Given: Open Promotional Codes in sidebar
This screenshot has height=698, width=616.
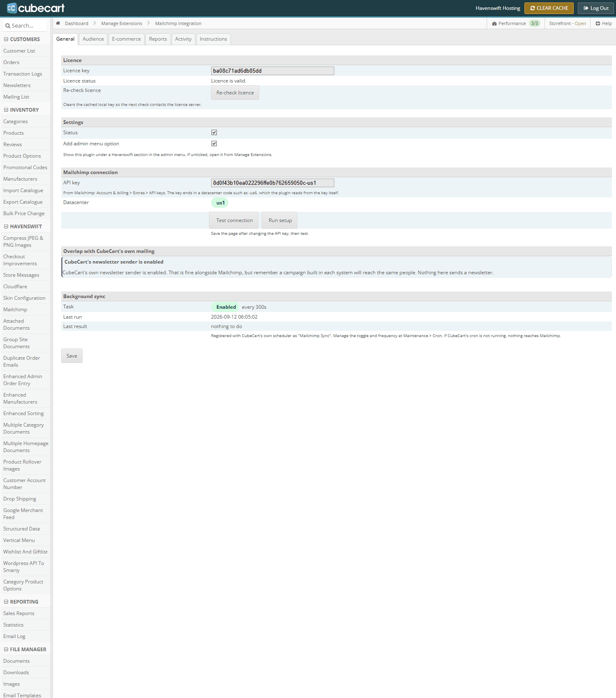Looking at the screenshot, I should [25, 168].
